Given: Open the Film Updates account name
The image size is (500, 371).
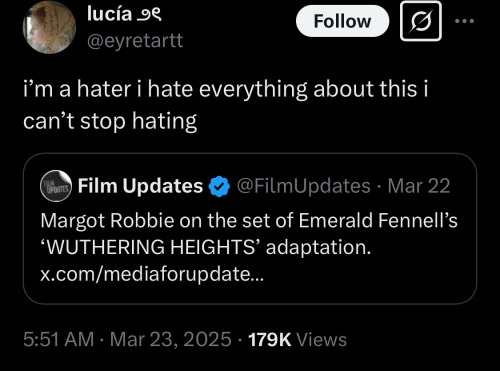Looking at the screenshot, I should click(140, 186).
